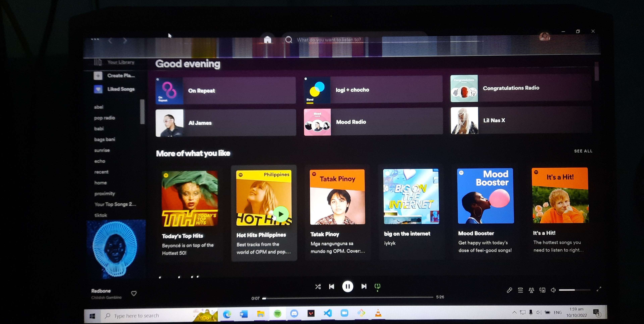Screen dimensions: 644x324
Task: Open the 'babi' playlist
Action: (x=99, y=129)
